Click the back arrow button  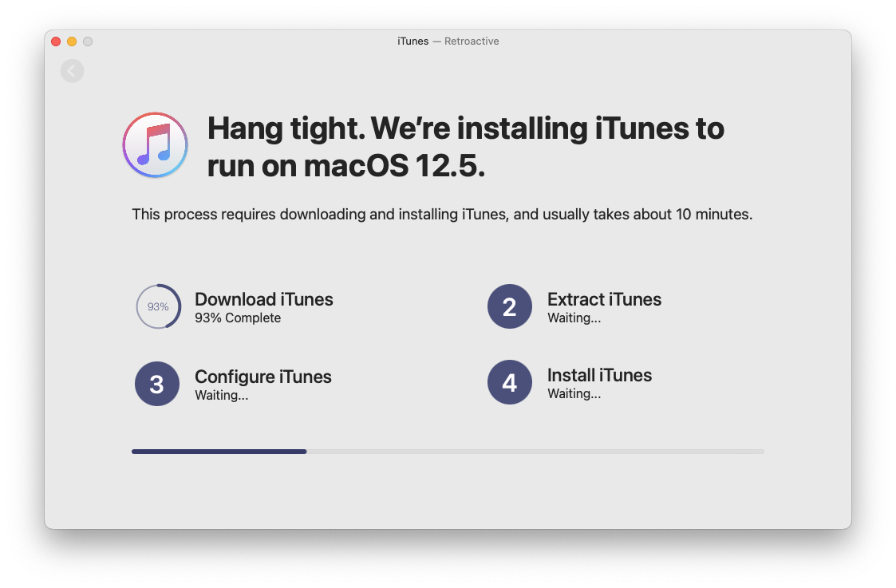tap(72, 71)
